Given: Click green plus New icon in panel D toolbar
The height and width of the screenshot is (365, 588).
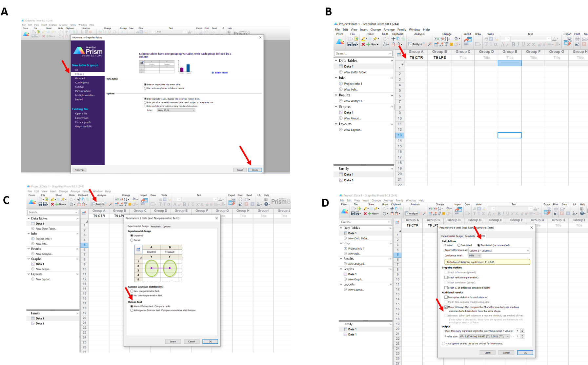Looking at the screenshot, I should pyautogui.click(x=370, y=213).
